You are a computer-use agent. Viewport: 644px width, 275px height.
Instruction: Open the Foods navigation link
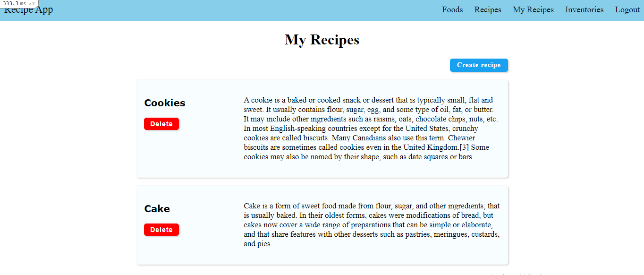(x=452, y=9)
